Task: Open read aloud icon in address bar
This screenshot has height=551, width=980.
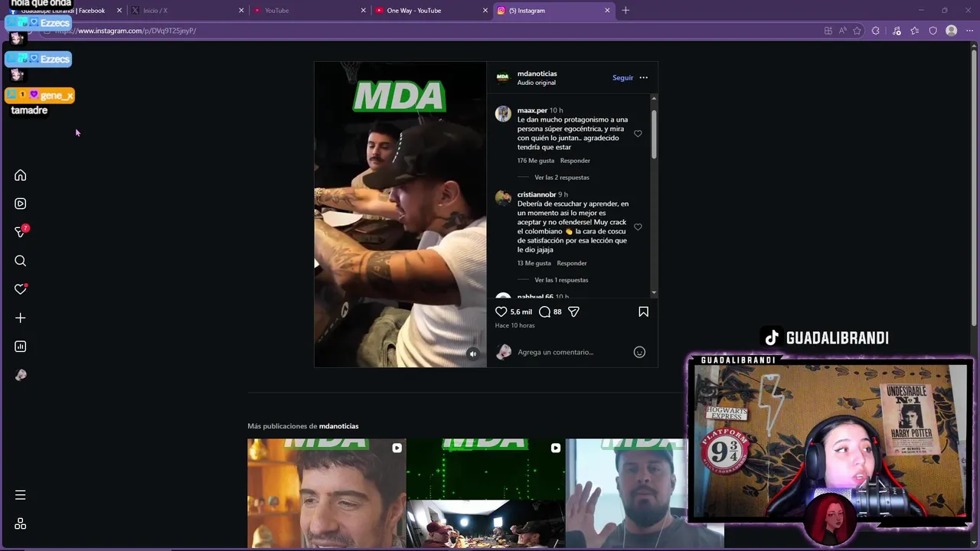Action: [x=842, y=31]
